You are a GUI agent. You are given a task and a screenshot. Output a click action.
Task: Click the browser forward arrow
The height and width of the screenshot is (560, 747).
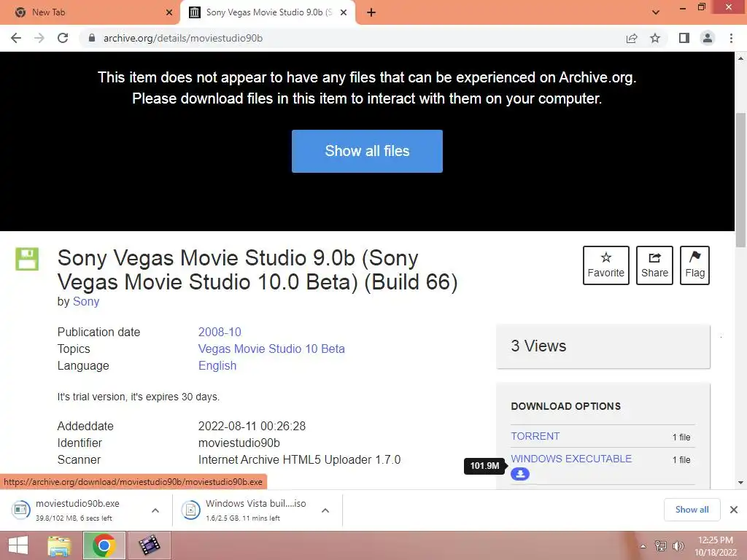39,38
